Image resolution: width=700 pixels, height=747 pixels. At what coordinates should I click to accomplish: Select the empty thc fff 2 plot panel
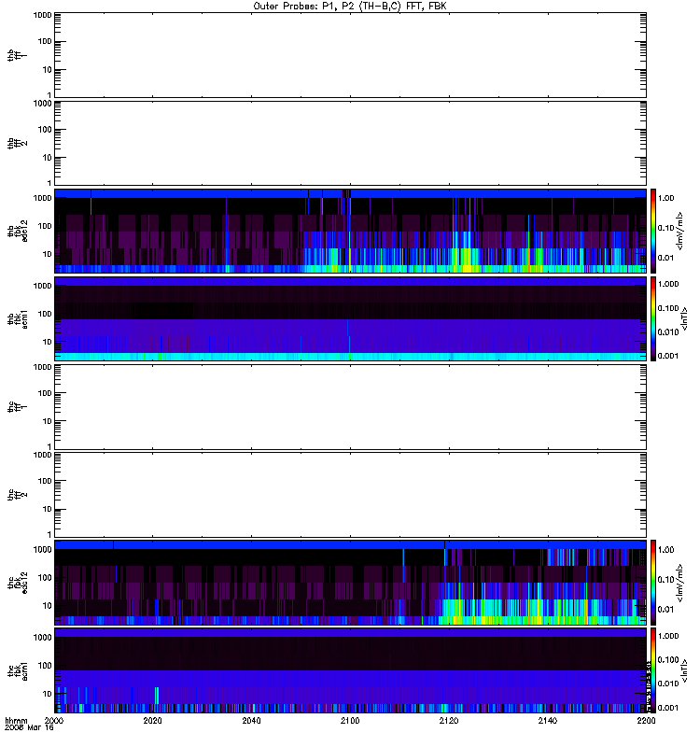351,495
